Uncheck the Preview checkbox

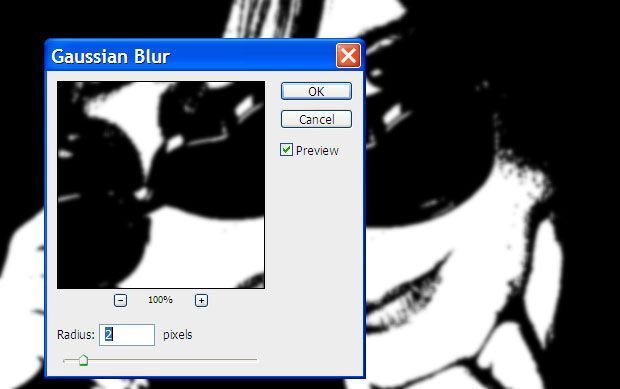[x=286, y=150]
